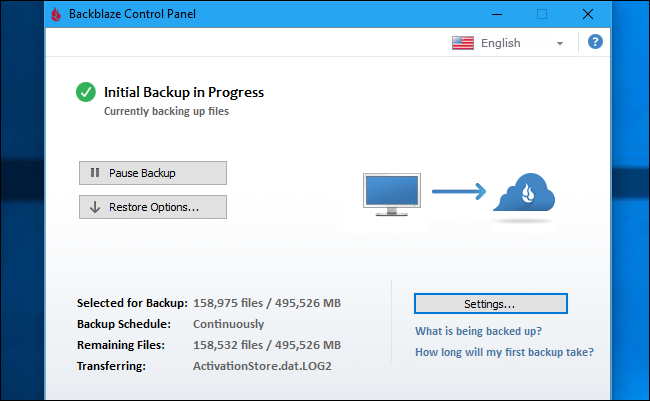Open Restore Options

(153, 207)
